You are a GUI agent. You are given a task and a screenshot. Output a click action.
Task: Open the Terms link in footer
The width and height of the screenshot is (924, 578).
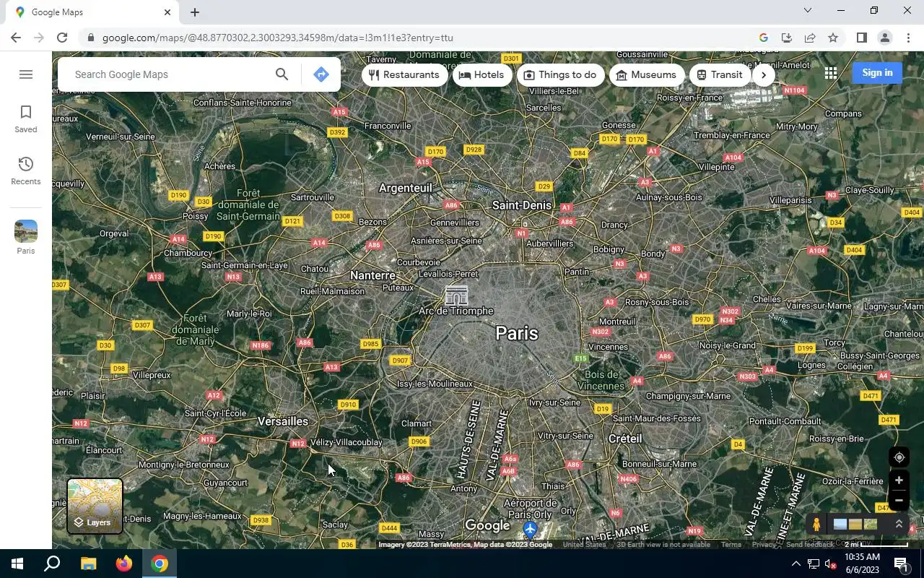(x=731, y=545)
